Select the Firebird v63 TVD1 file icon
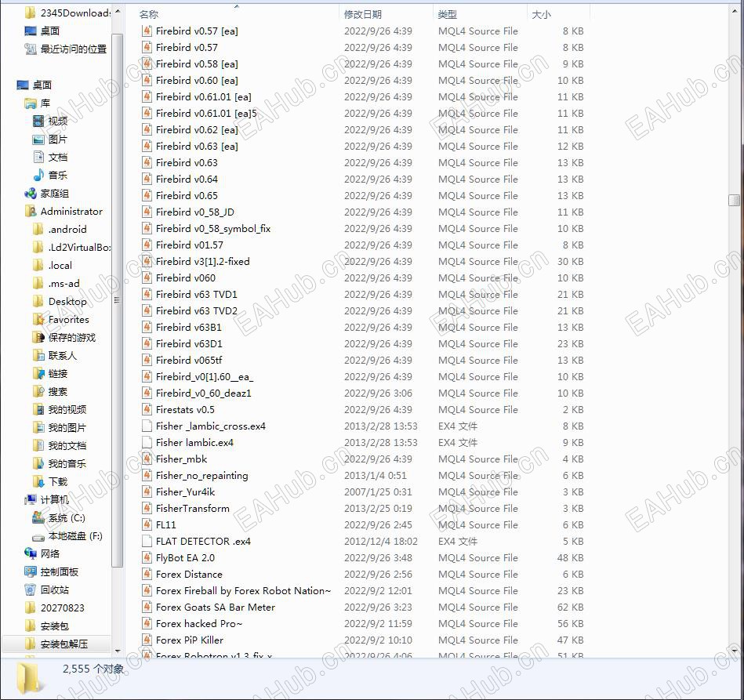This screenshot has width=744, height=700. (147, 294)
